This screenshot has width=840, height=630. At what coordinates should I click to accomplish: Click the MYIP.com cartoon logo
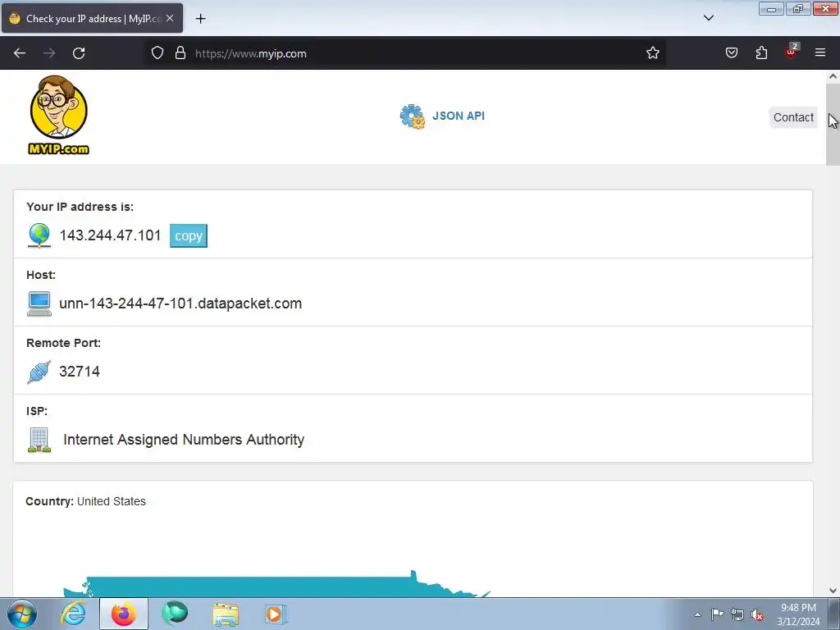59,115
